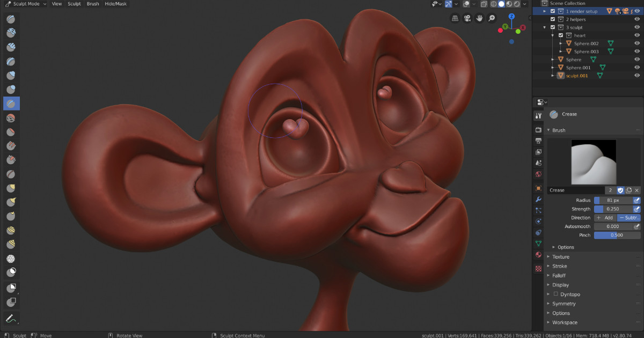Enable the Dyntopo checkbox

(x=555, y=294)
